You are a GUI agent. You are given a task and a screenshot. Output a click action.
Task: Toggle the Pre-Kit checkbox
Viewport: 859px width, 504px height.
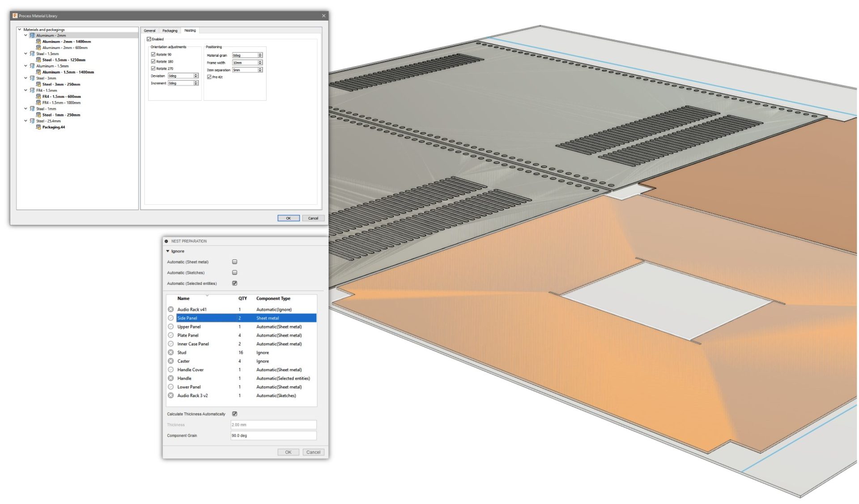[x=209, y=77]
